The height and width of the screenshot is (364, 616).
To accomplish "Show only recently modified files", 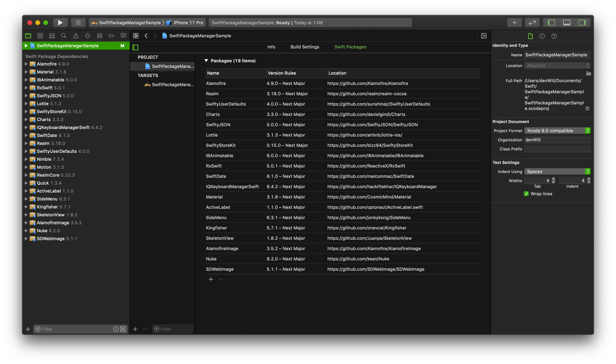I will (x=116, y=329).
